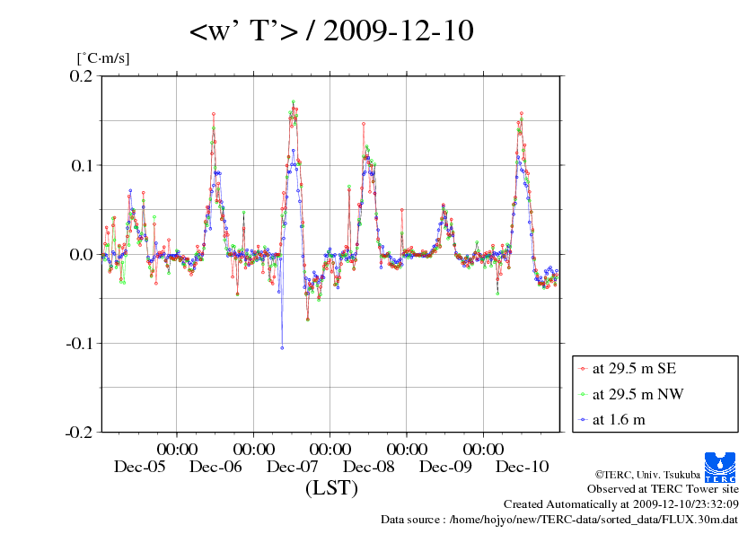
Task: Click the 'Created Automatically at' timestamp line
Action: coord(621,504)
